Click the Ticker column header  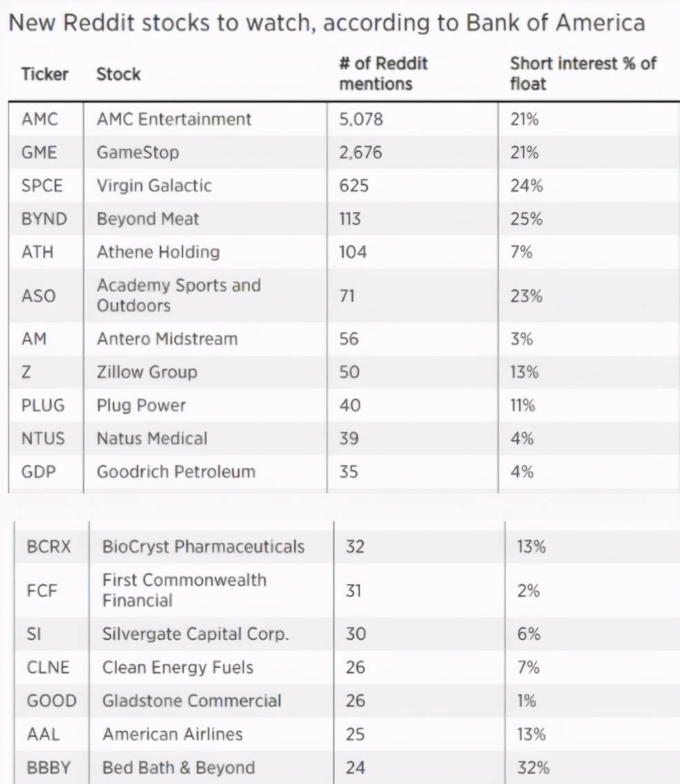(45, 74)
